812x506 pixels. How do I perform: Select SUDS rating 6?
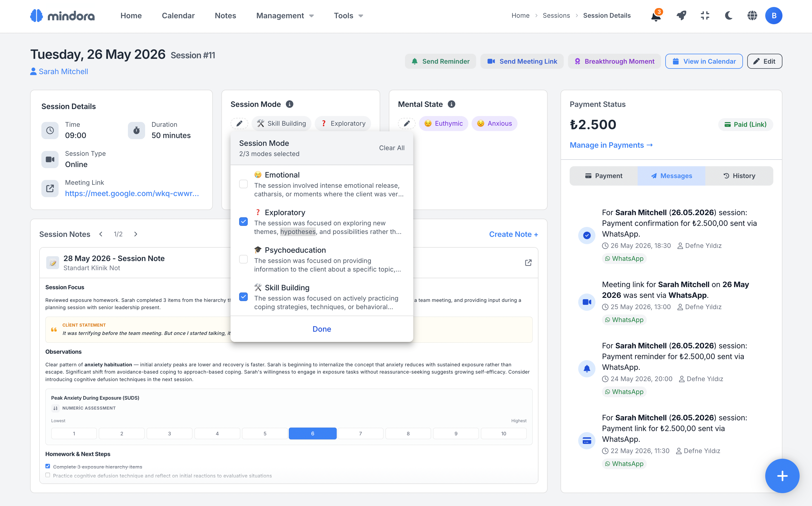tap(312, 433)
